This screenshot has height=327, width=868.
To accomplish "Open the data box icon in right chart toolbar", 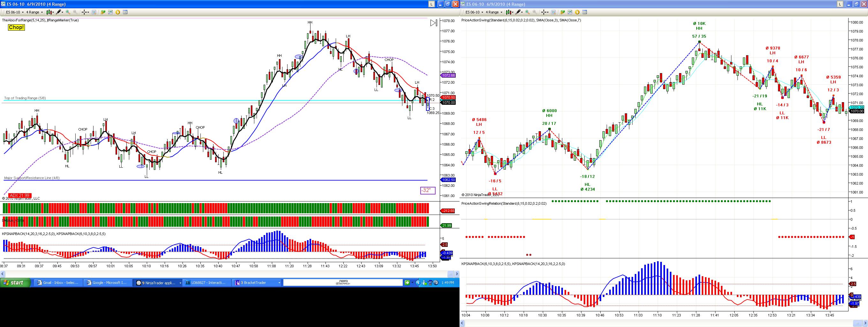I will click(585, 12).
